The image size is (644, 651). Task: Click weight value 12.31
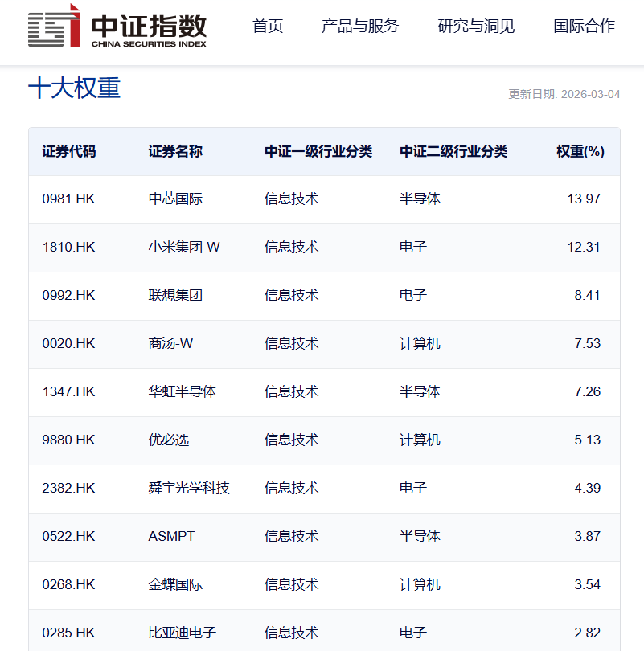584,247
